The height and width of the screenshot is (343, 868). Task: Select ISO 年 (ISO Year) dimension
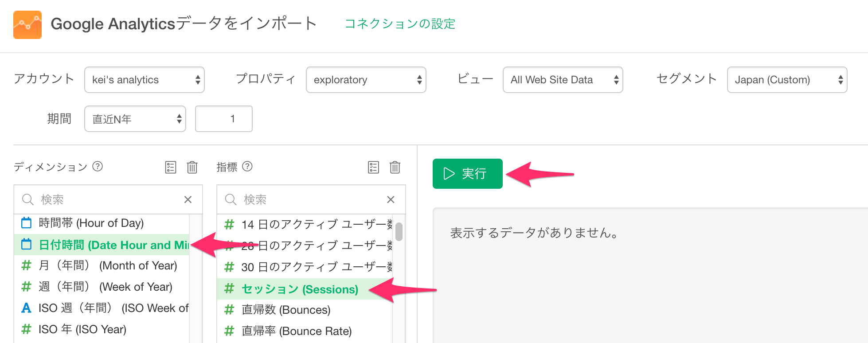coord(102,329)
